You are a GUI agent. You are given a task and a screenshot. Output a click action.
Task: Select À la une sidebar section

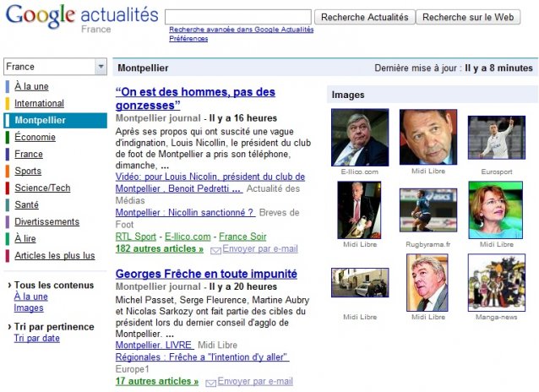pos(31,86)
